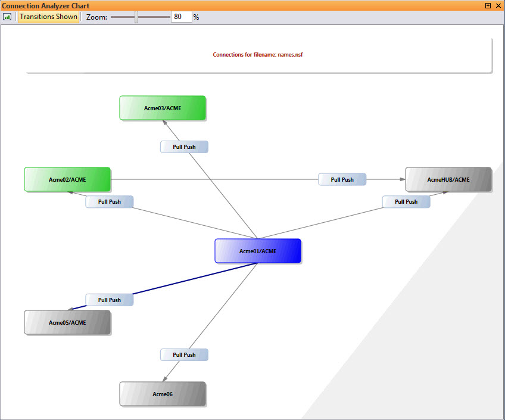Close the Connection Analyzer Chart panel
This screenshot has height=420, width=505.
(x=498, y=5)
